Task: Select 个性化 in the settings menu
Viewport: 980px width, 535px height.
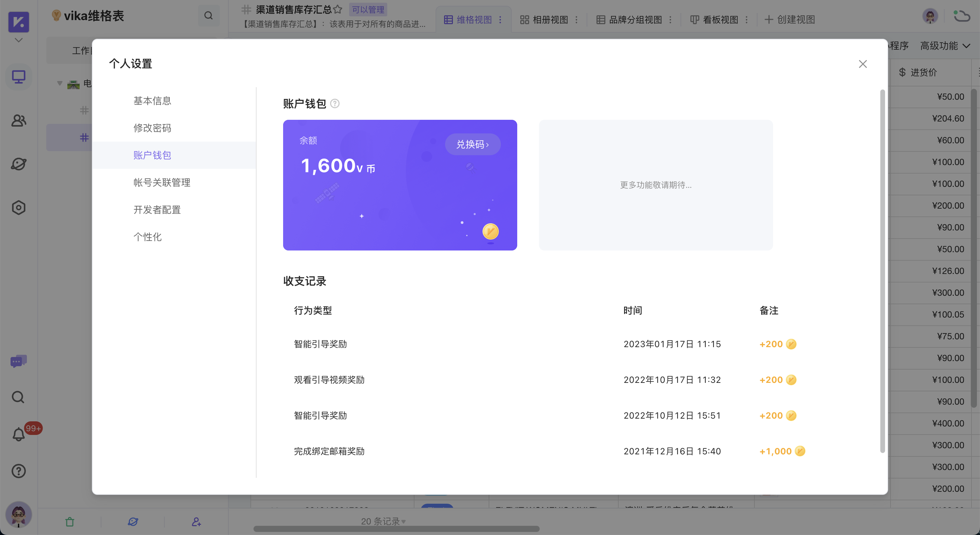Action: click(148, 237)
